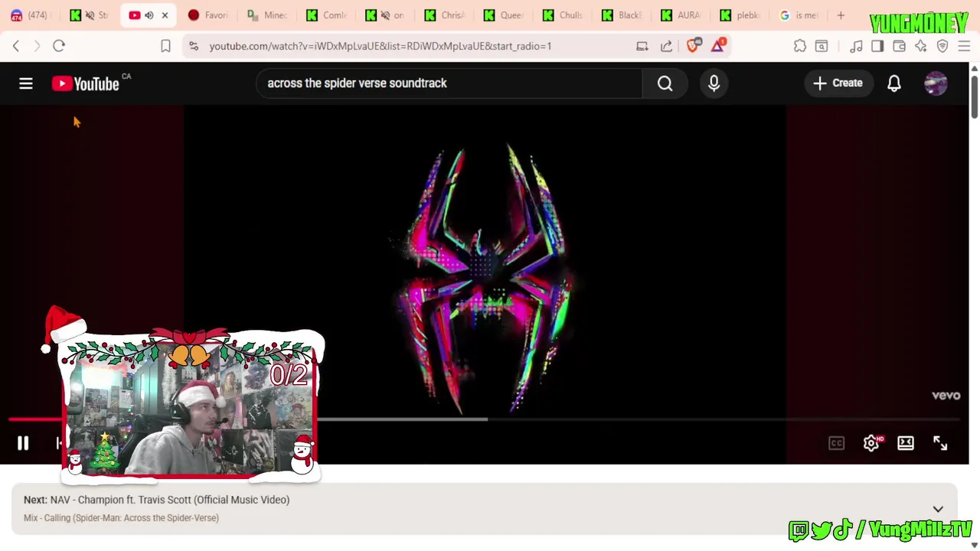Switch to the Favori tab
Viewport: 980px width, 551px height.
click(208, 15)
